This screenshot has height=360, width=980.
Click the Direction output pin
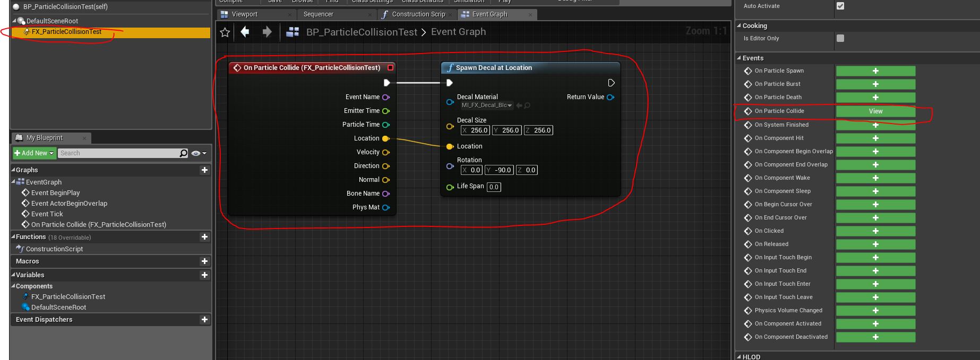pos(386,166)
